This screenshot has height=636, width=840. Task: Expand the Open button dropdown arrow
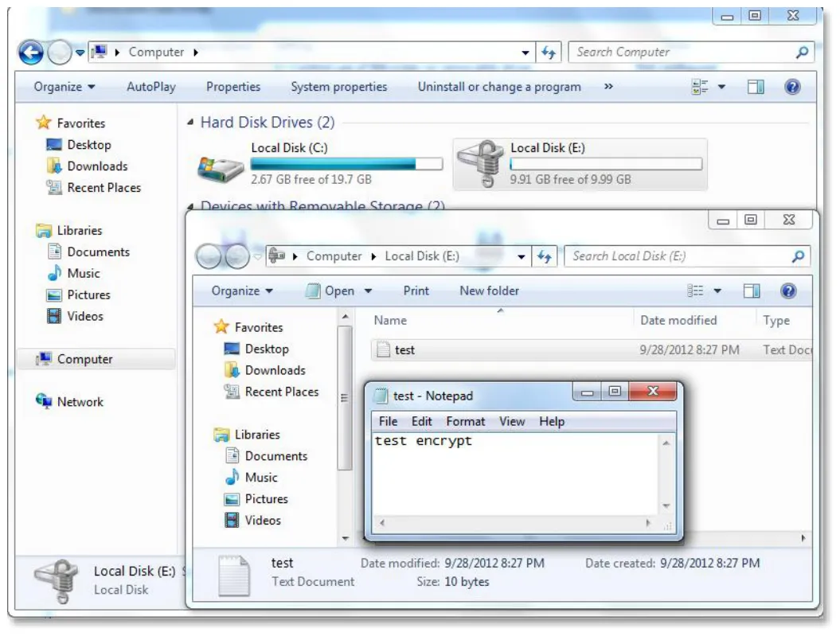pos(369,291)
